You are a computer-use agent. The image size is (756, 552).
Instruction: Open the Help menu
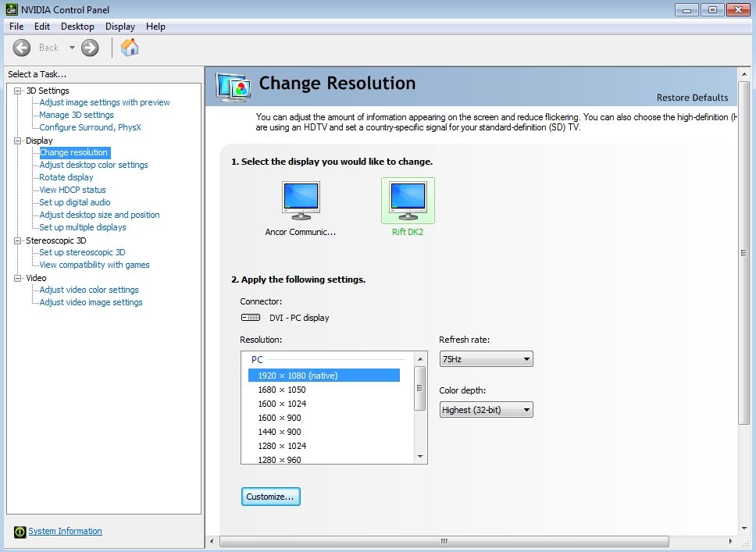pos(155,27)
